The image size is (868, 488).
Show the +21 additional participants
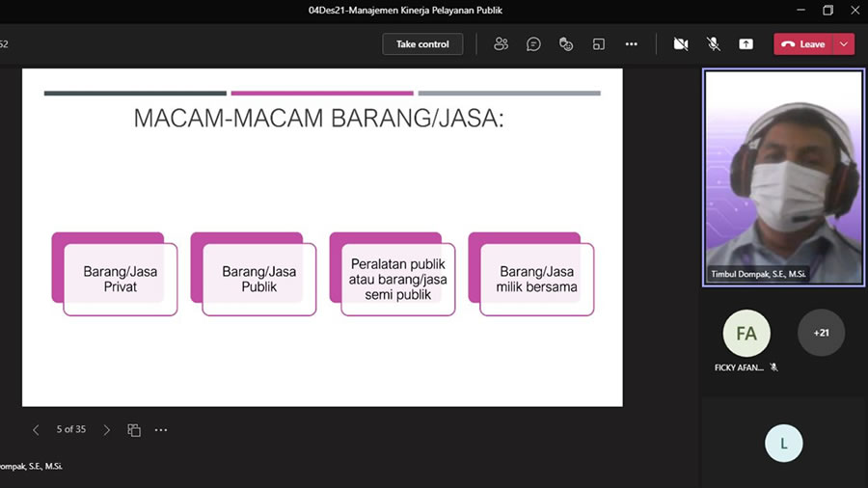821,333
